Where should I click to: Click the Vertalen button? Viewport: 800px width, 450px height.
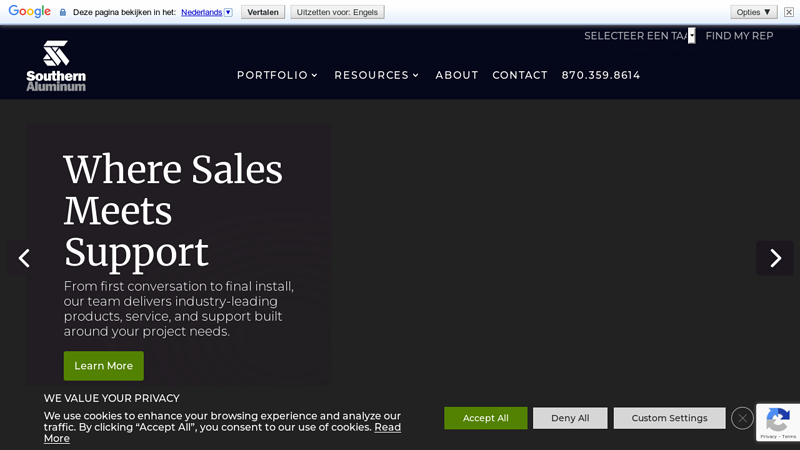pos(263,12)
